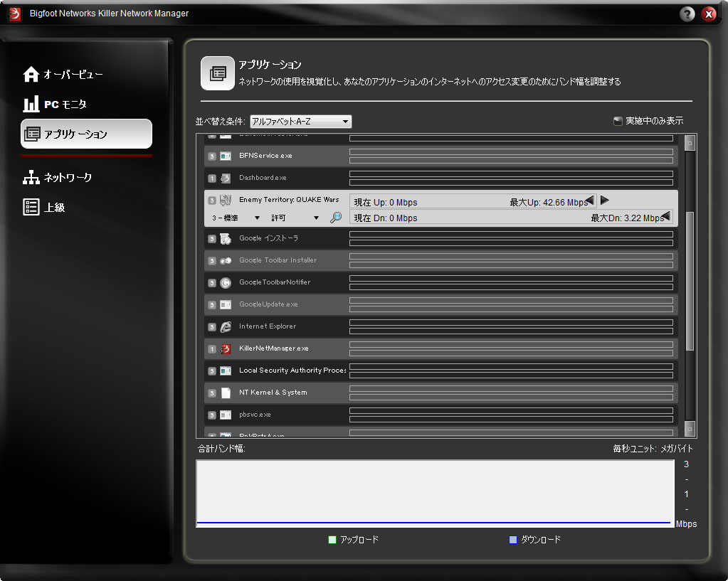This screenshot has width=728, height=581.
Task: Click the application list scrollbar thumb
Action: point(690,281)
